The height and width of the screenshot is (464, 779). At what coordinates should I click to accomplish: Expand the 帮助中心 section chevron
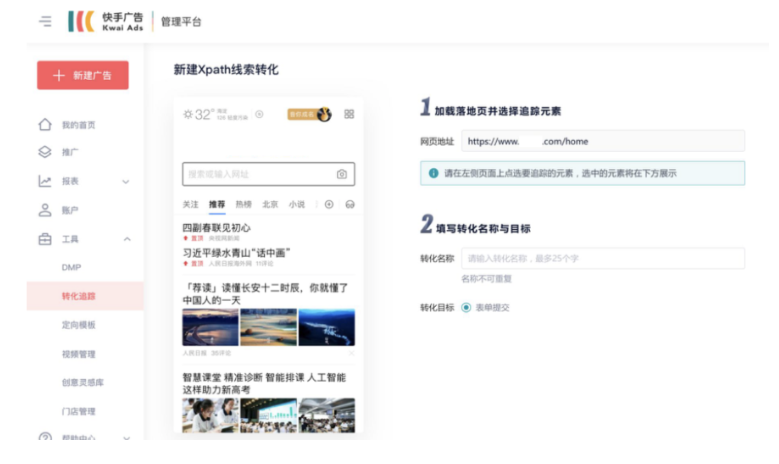coord(126,438)
